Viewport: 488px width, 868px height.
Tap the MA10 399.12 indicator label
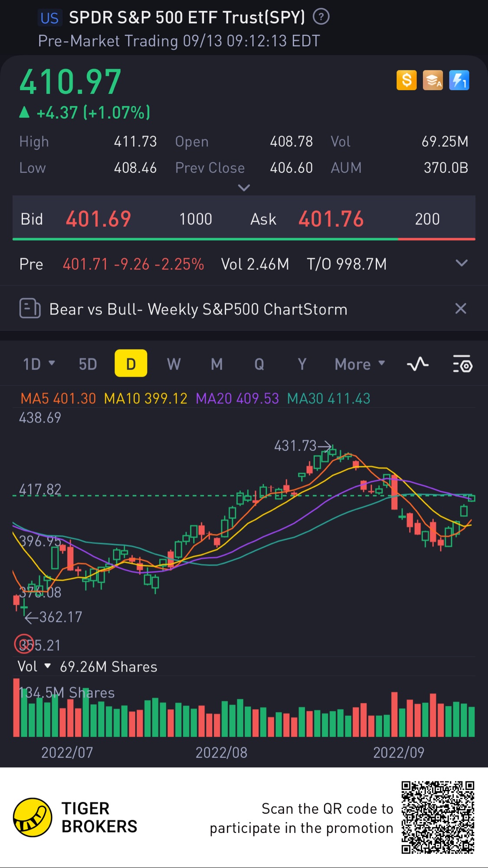[x=146, y=398]
